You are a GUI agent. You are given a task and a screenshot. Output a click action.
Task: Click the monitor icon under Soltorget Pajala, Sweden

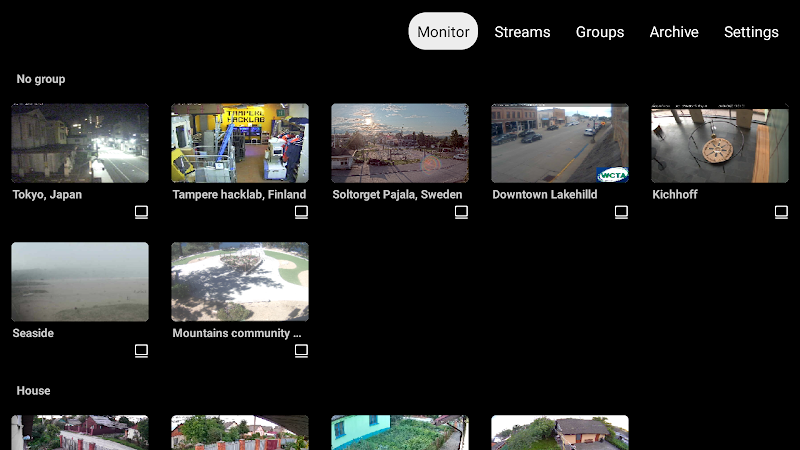coord(461,212)
